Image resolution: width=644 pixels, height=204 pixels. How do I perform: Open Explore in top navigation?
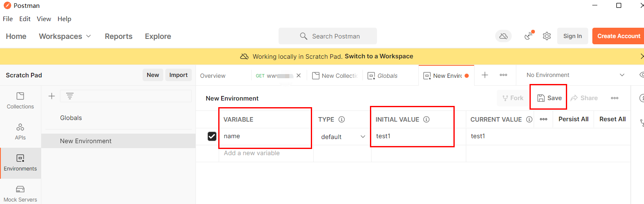point(158,36)
